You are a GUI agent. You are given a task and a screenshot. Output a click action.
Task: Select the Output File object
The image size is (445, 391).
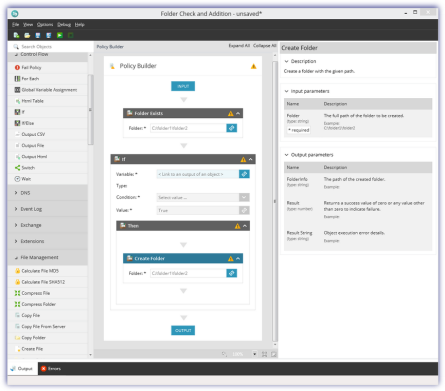coord(48,145)
